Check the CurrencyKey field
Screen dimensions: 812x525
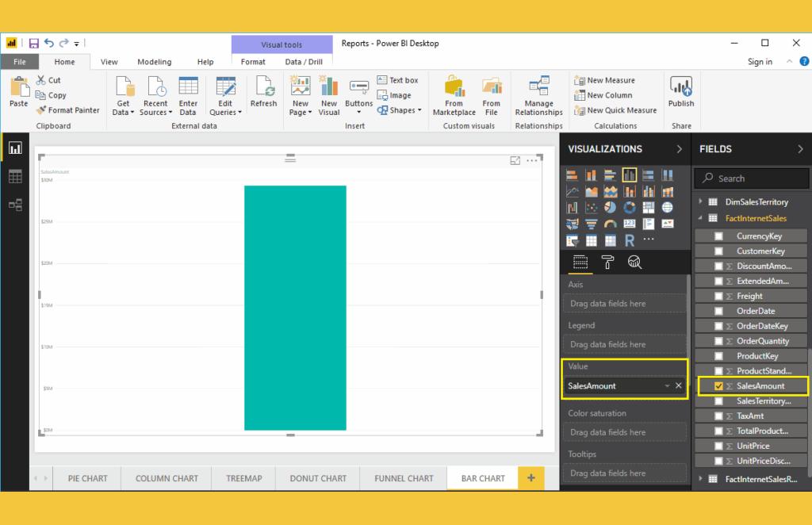(x=718, y=236)
